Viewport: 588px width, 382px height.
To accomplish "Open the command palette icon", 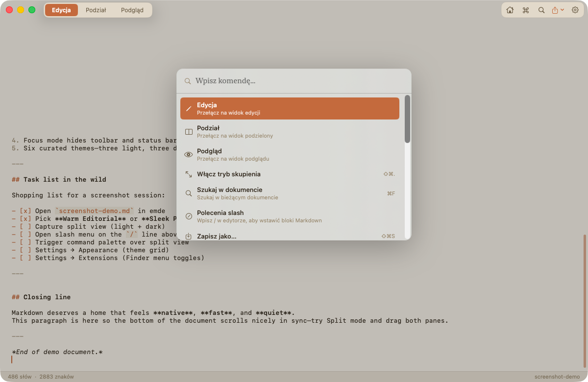I will [x=526, y=10].
